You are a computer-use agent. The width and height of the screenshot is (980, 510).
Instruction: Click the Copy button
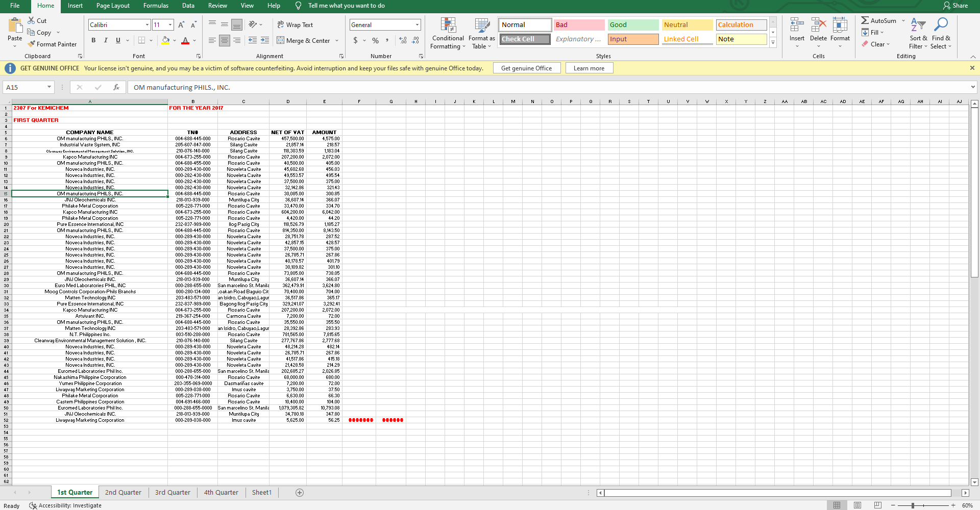tap(40, 32)
